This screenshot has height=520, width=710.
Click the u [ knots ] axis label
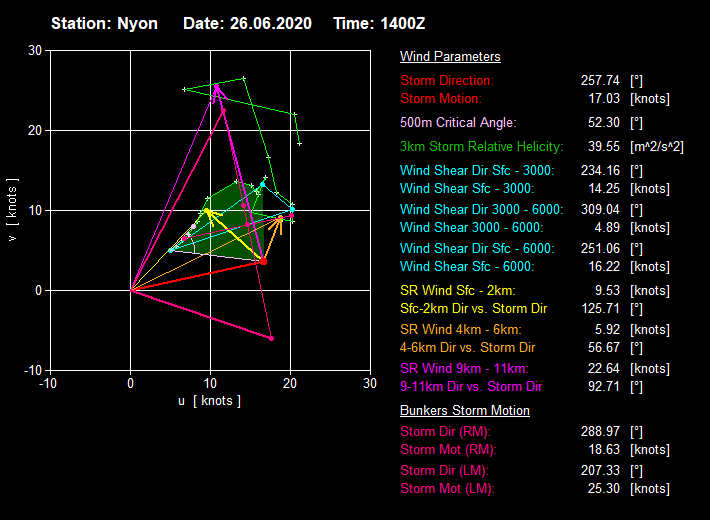[209, 400]
